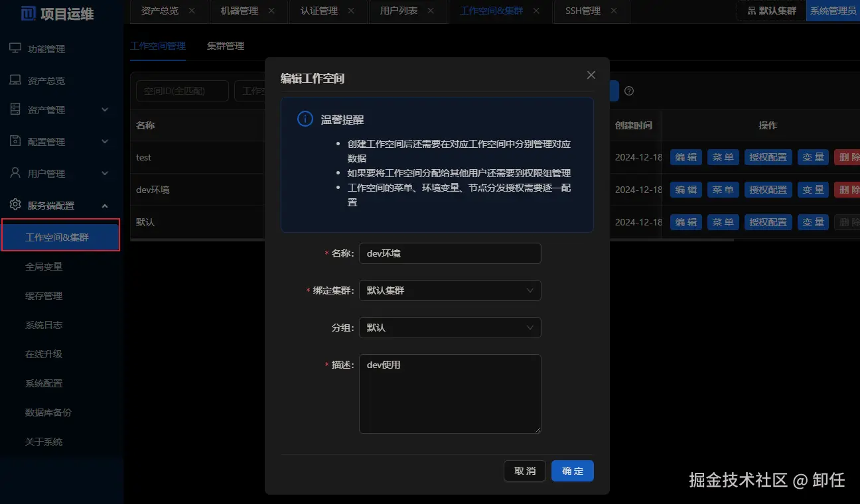This screenshot has height=504, width=860.
Task: Open 系统配置 in sidebar
Action: [x=44, y=383]
